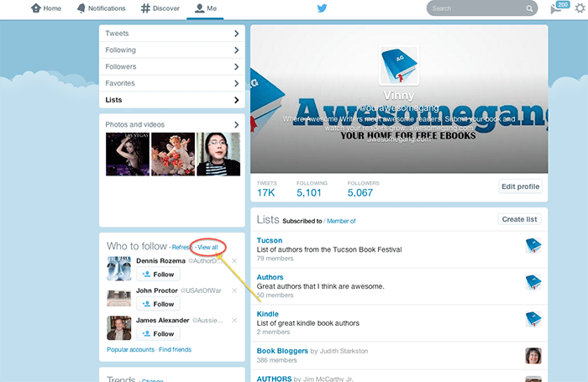Open James Alexander's profile picture

[119, 328]
